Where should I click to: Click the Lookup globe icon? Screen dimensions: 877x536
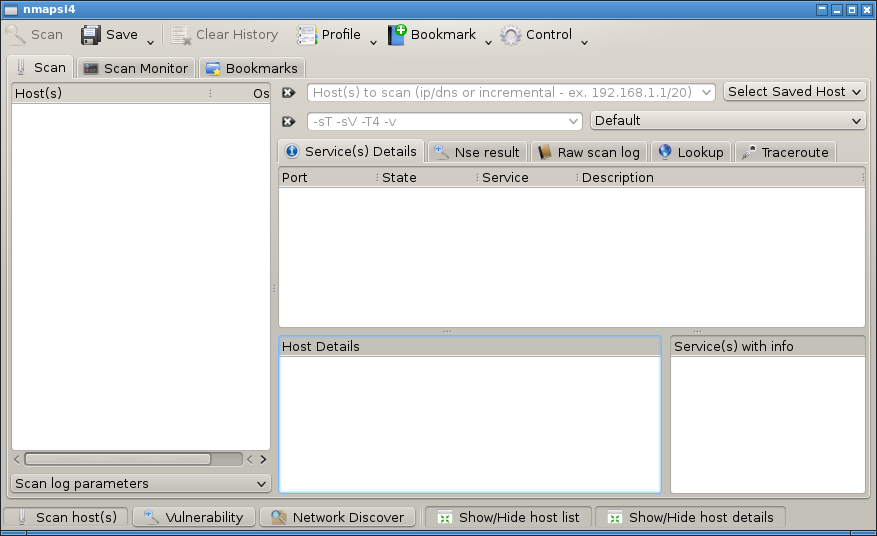tap(665, 152)
